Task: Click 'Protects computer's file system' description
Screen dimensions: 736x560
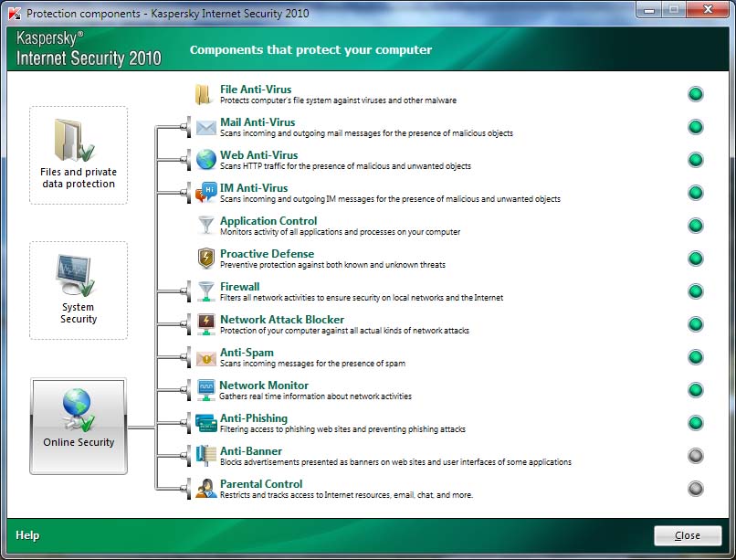Action: pos(338,100)
